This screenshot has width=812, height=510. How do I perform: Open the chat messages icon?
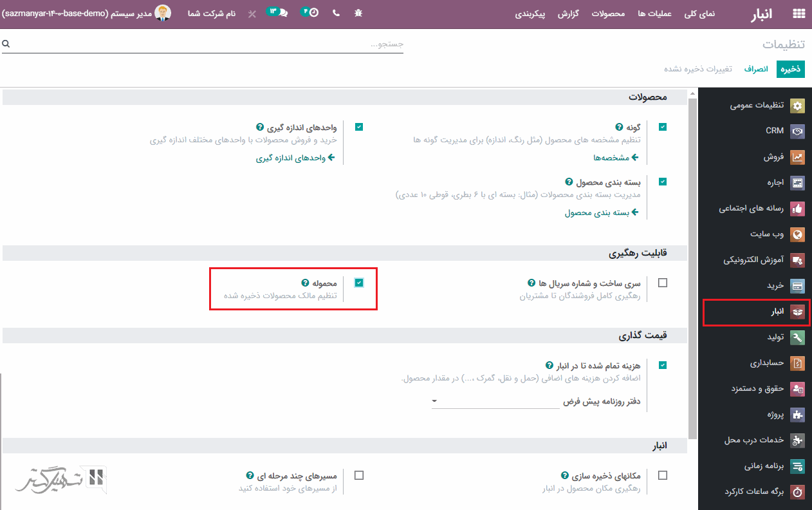click(x=283, y=13)
